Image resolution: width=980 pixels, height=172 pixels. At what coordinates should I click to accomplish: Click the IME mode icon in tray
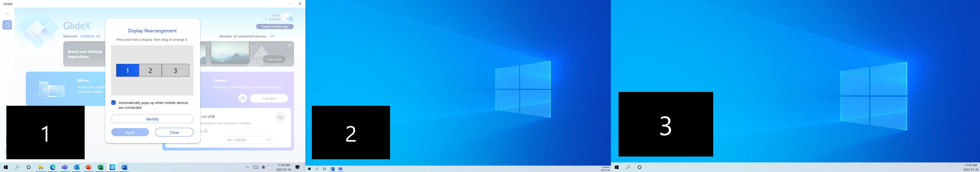[270, 167]
